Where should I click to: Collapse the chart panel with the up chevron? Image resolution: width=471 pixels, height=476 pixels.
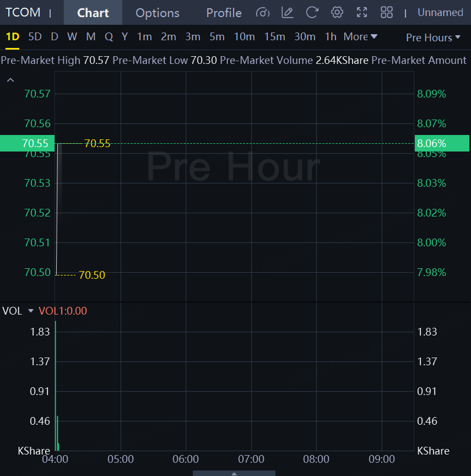pyautogui.click(x=10, y=80)
